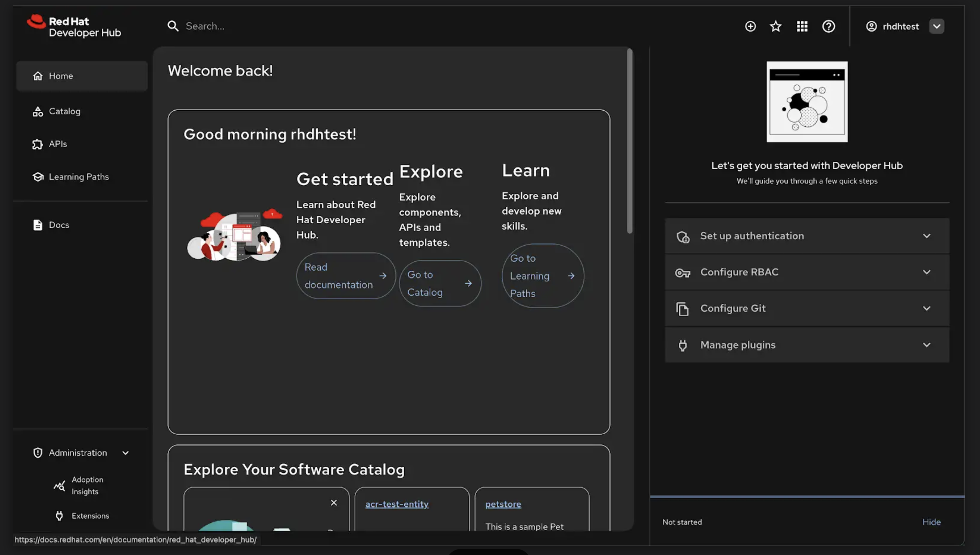Click the magnifying glass search icon
The height and width of the screenshot is (555, 980).
[173, 26]
